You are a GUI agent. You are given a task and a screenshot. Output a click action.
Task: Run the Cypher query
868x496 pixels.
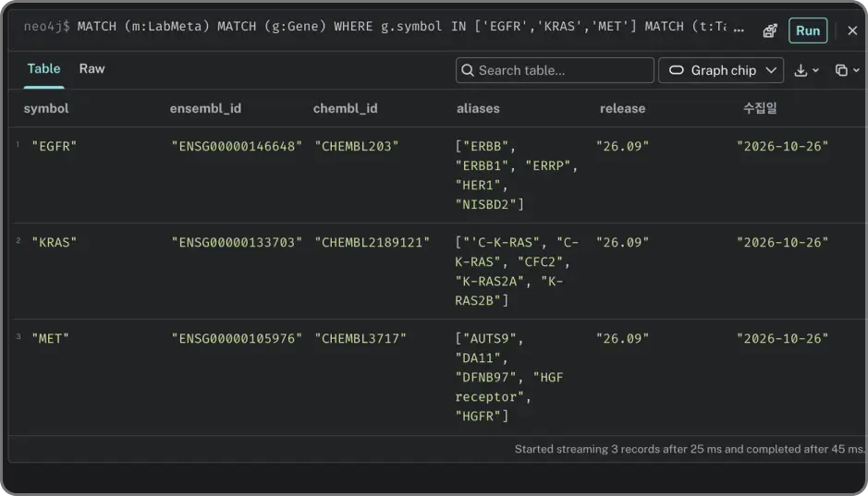[x=808, y=30]
